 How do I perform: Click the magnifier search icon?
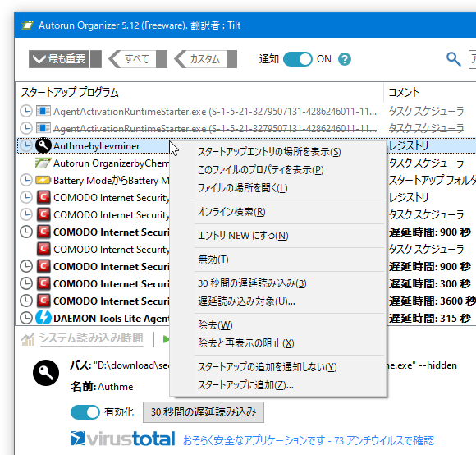(x=454, y=59)
